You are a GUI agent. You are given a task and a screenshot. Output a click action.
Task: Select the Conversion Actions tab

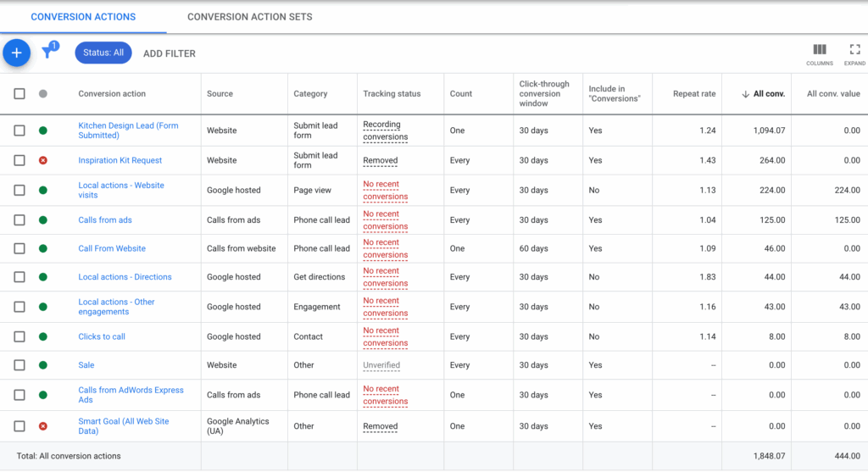83,17
